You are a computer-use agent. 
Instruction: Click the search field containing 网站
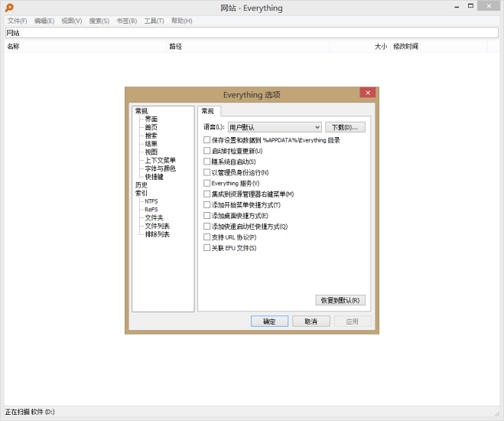252,33
